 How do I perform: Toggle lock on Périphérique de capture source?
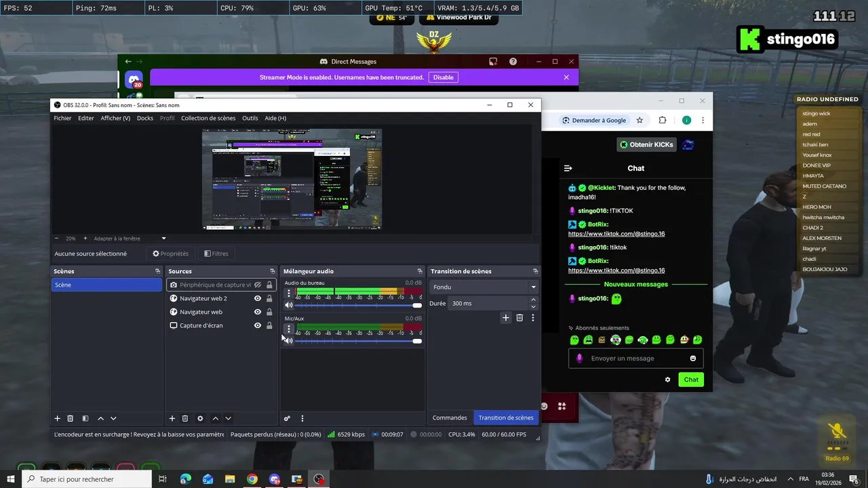pos(269,285)
